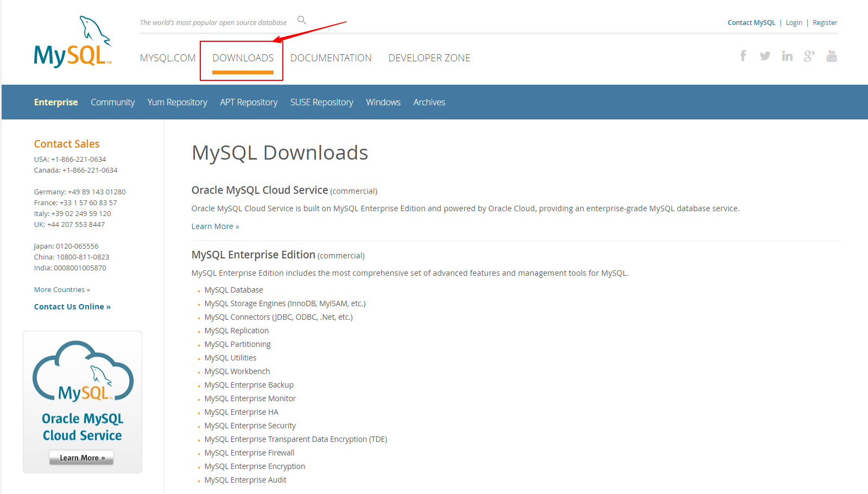Click the open source database tagline
The image size is (868, 494).
213,23
